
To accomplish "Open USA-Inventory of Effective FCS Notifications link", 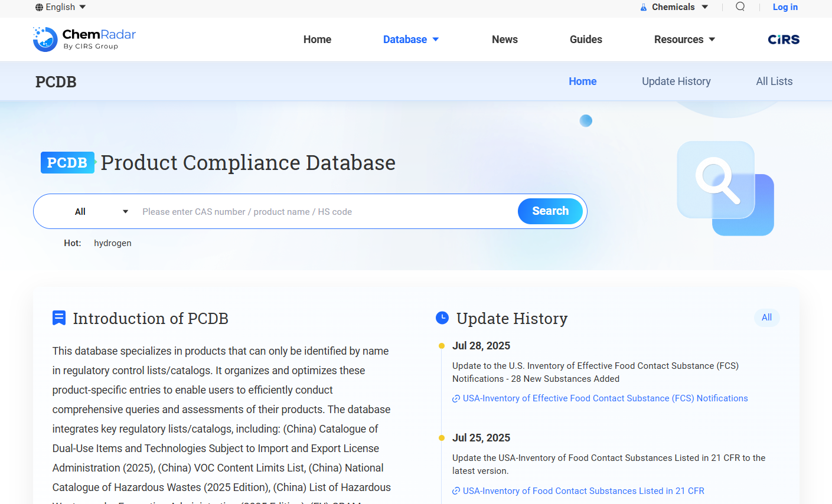I will tap(605, 398).
